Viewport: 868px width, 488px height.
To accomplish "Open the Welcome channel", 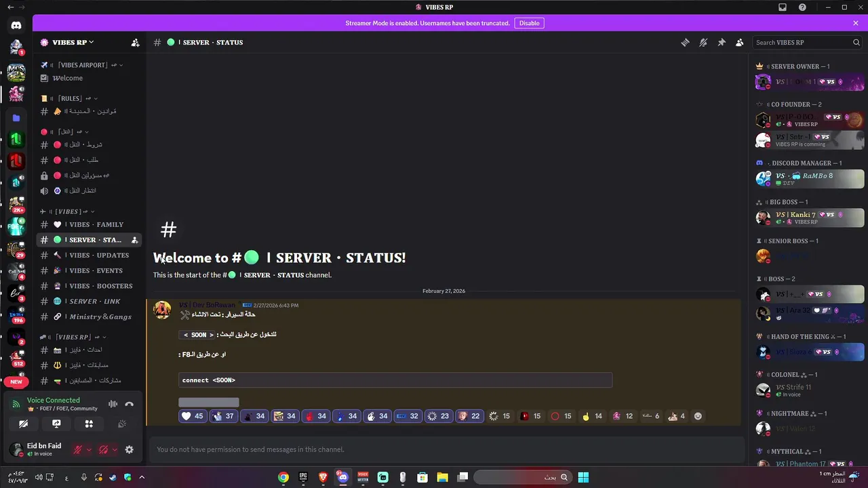I will tap(89, 78).
